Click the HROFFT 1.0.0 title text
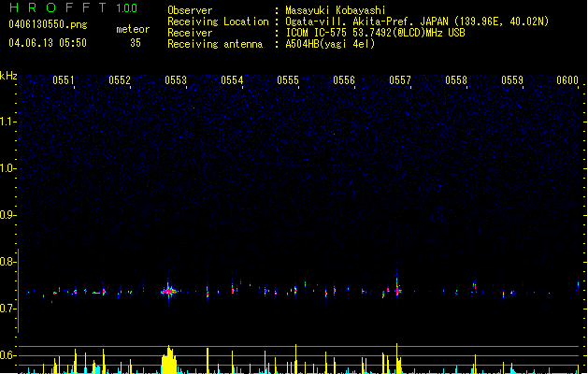588x374 pixels. tap(73, 7)
